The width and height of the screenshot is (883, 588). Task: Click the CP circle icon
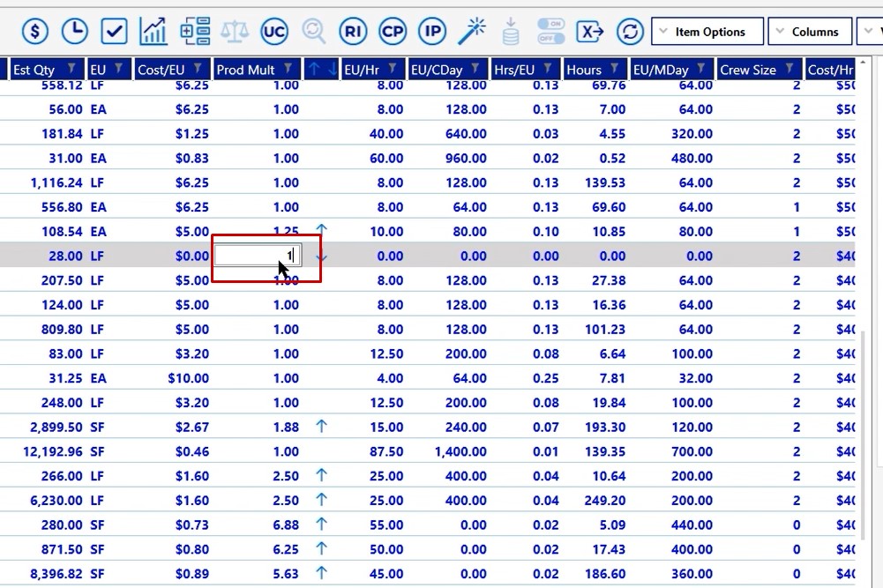pyautogui.click(x=393, y=32)
